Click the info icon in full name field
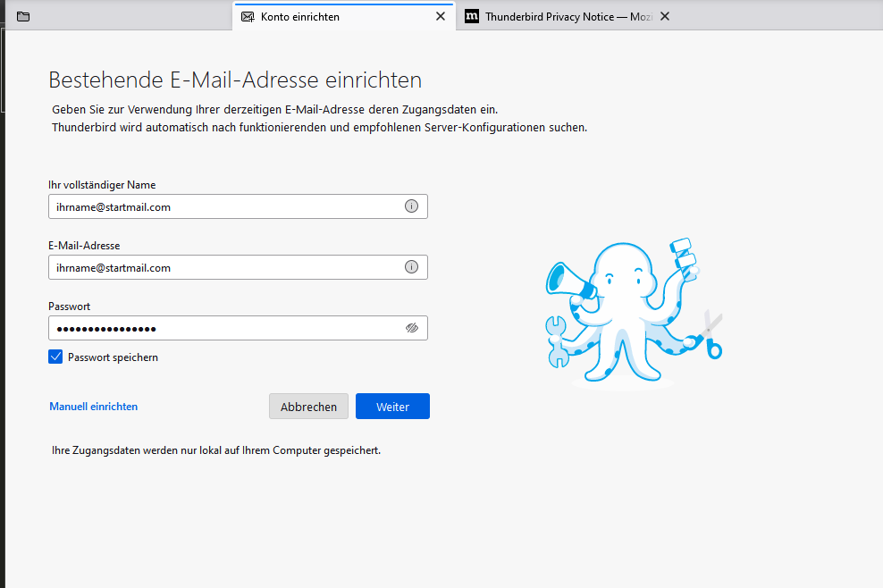The image size is (883, 588). pyautogui.click(x=412, y=206)
